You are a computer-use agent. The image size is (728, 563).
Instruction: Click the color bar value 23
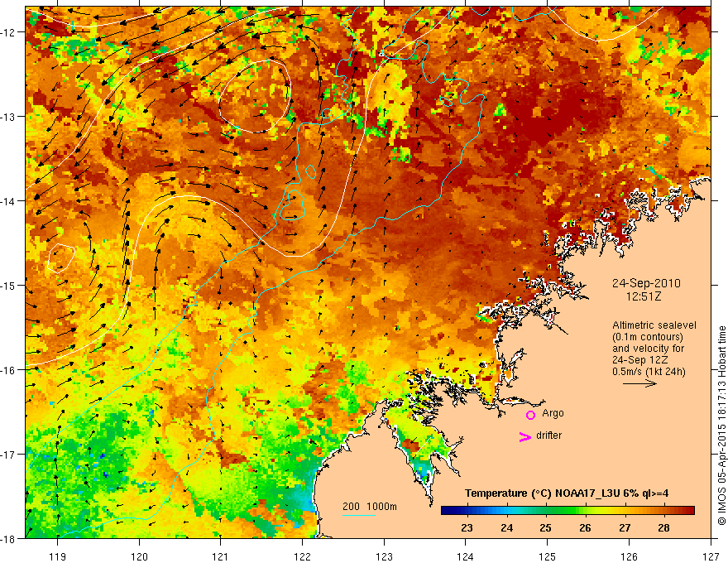click(467, 527)
